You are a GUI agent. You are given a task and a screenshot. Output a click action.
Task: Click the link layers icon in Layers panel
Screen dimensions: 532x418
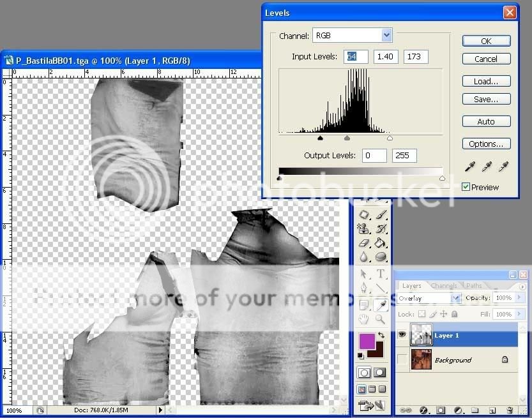tap(405, 410)
